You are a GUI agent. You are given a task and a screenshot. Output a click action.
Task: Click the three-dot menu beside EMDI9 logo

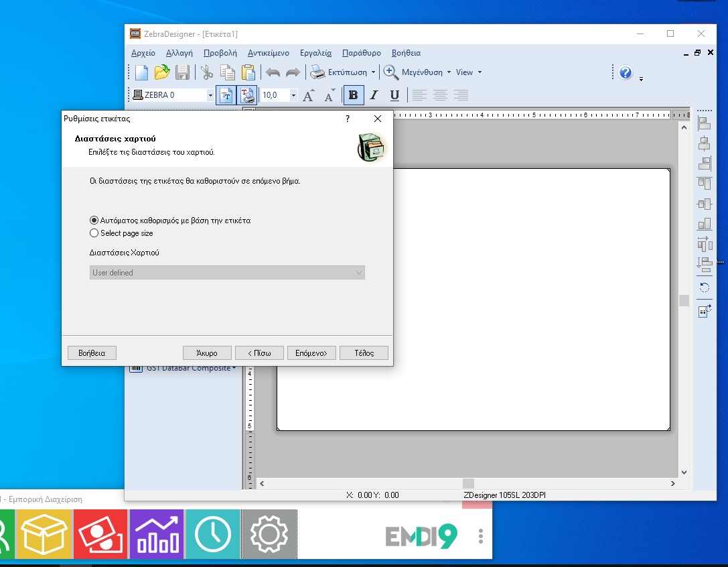[x=481, y=536]
